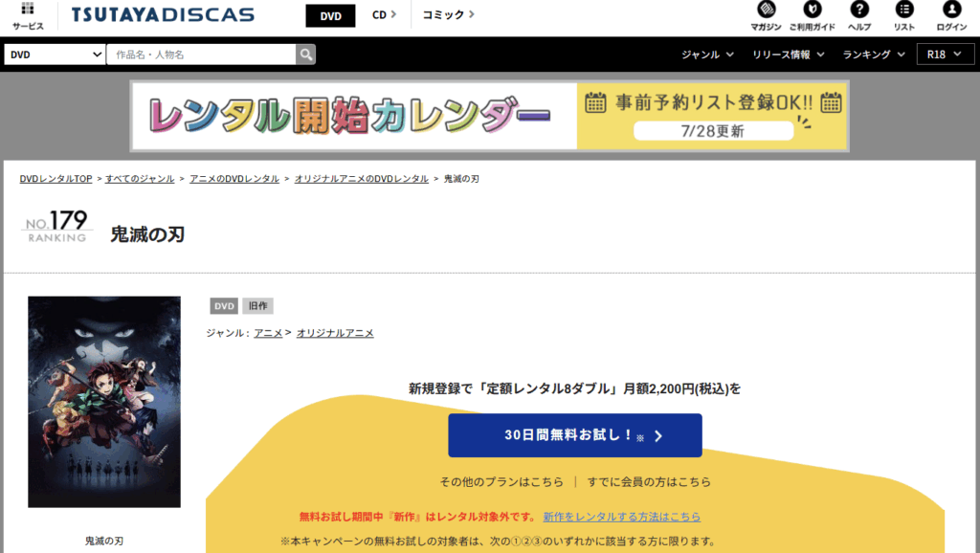
Task: Expand the ジャンル menu
Action: 707,55
